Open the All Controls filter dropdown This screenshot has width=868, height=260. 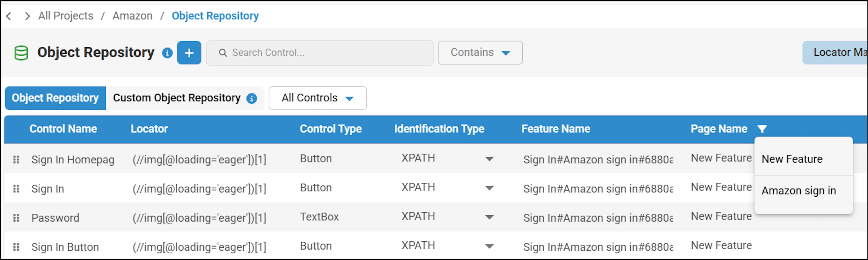[x=317, y=98]
